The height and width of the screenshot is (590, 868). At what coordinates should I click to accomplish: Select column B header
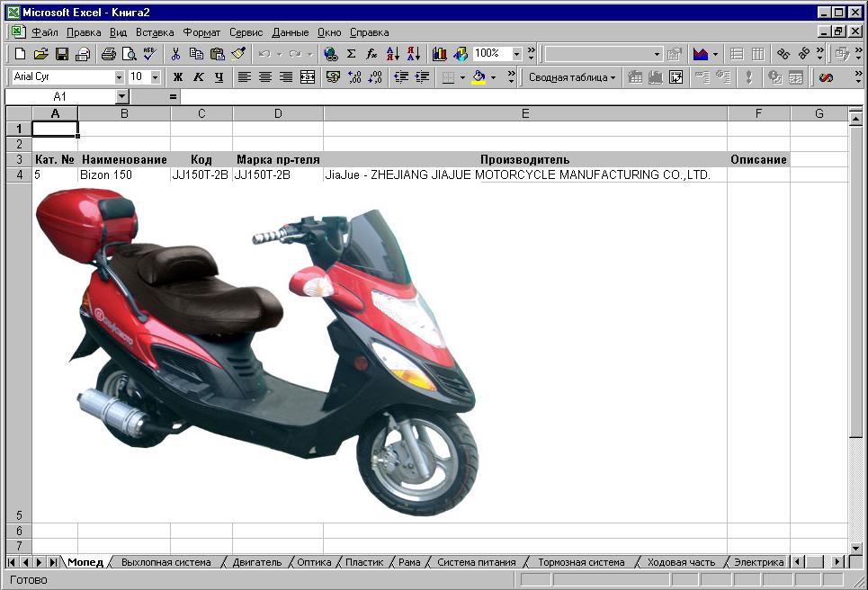click(124, 113)
